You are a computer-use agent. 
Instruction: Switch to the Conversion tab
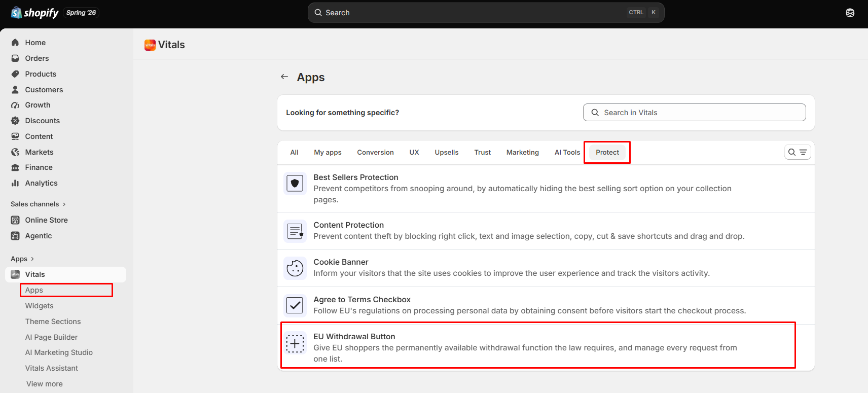375,152
